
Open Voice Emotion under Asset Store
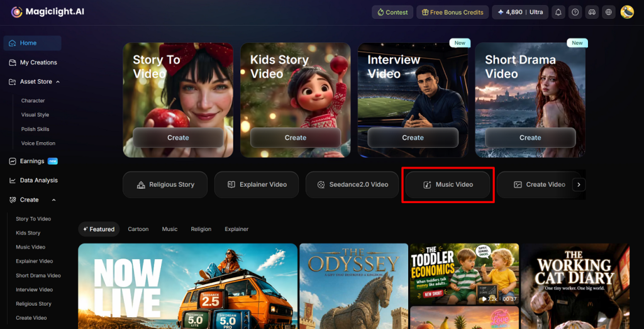38,143
